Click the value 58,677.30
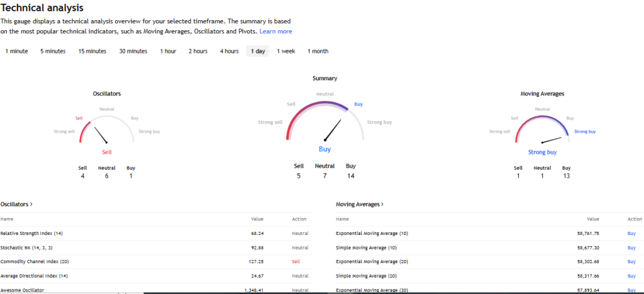The image size is (644, 294). (x=588, y=248)
